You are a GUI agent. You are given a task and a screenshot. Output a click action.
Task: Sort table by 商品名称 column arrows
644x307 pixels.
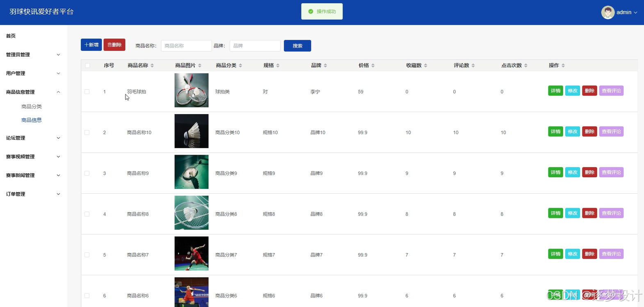click(152, 66)
